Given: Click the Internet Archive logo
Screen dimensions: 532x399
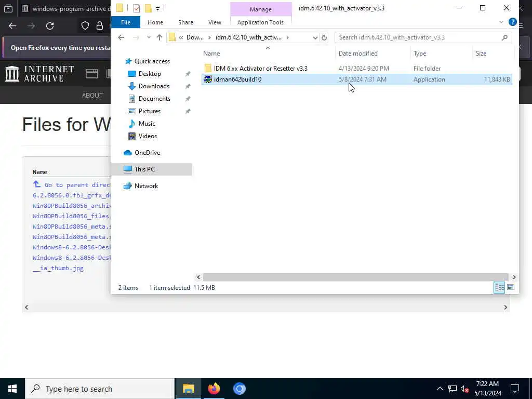Looking at the screenshot, I should click(39, 74).
